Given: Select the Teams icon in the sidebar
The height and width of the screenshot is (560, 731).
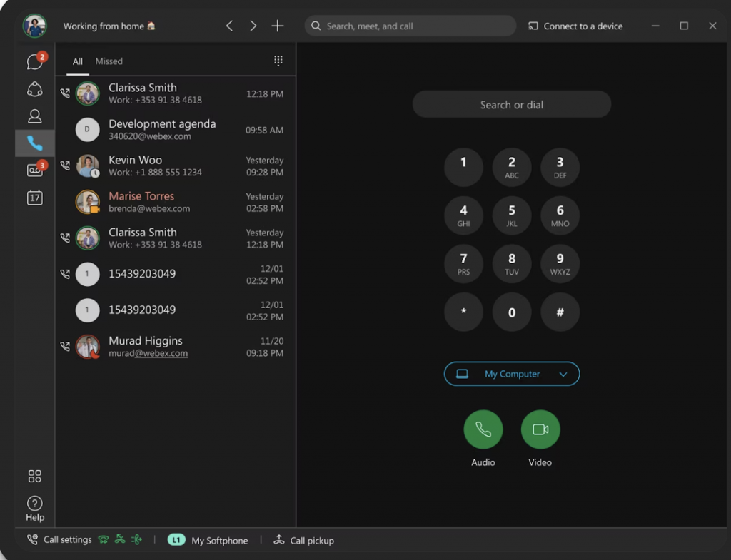Looking at the screenshot, I should pyautogui.click(x=34, y=88).
